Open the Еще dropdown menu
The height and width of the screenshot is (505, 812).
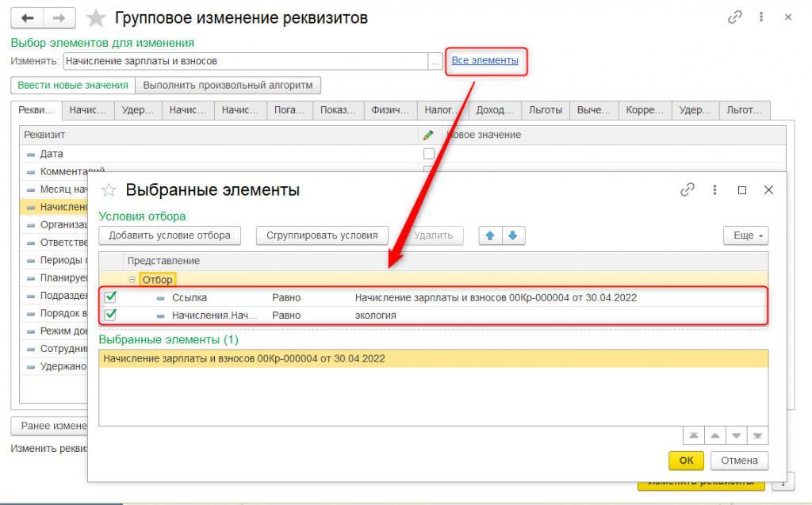click(745, 235)
